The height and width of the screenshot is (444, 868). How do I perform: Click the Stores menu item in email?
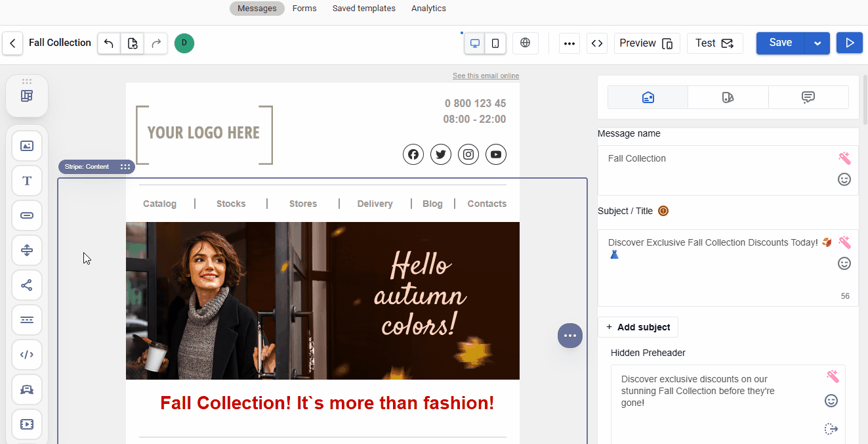[303, 204]
